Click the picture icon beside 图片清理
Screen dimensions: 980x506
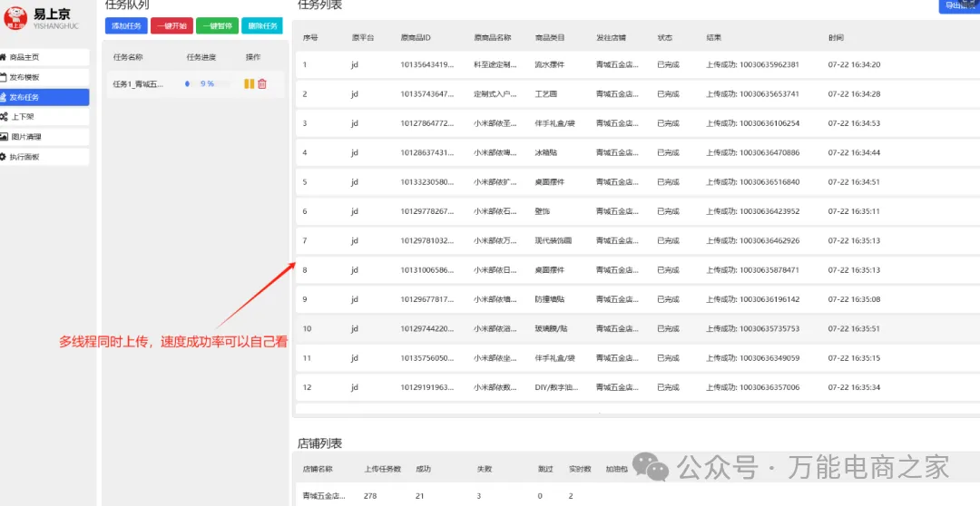[x=5, y=137]
